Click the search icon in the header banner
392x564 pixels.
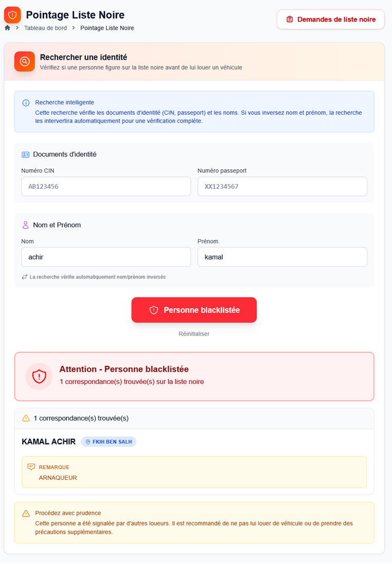coord(24,62)
